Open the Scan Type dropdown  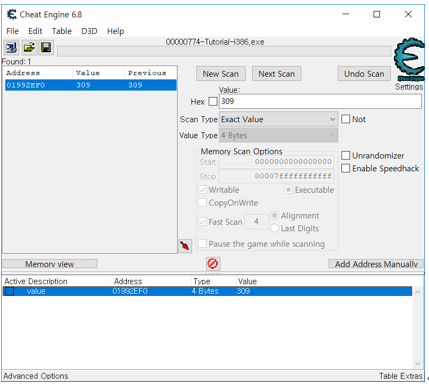click(278, 119)
